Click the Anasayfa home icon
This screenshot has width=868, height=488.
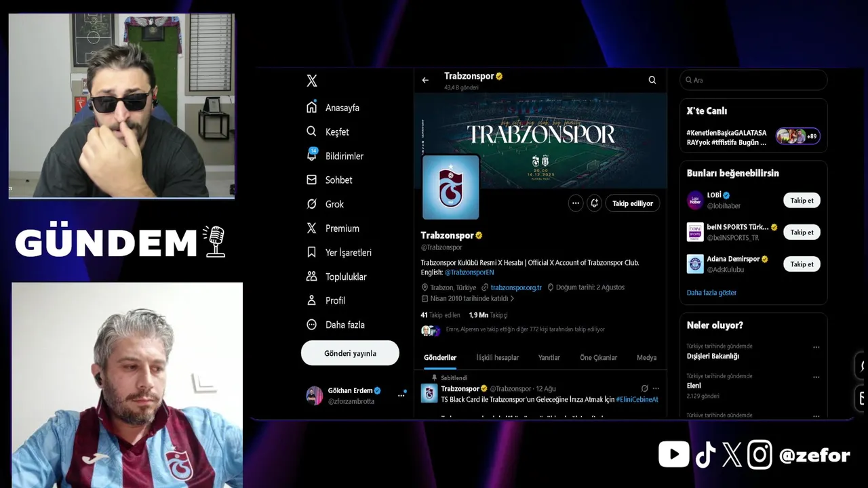pyautogui.click(x=312, y=107)
